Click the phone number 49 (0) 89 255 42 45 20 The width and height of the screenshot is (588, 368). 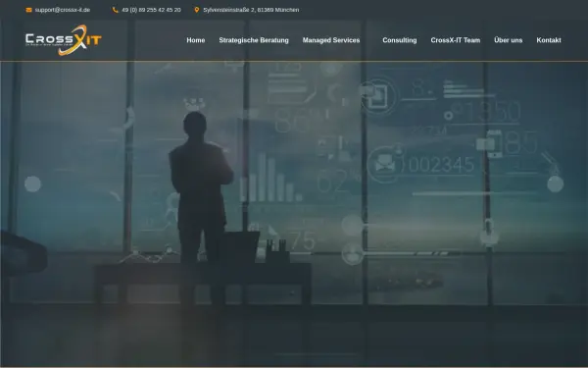[x=151, y=10]
